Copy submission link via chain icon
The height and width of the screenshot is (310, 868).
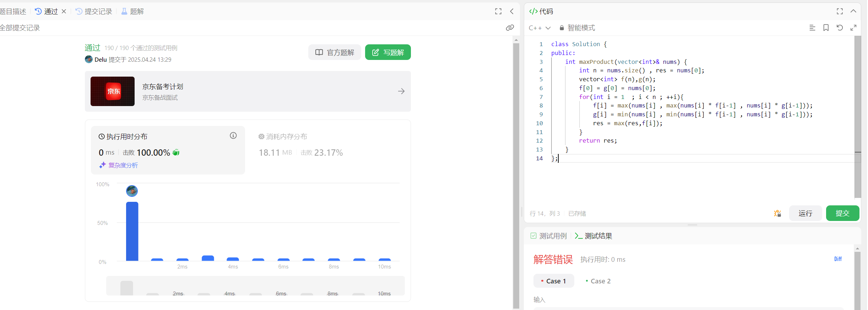(510, 28)
